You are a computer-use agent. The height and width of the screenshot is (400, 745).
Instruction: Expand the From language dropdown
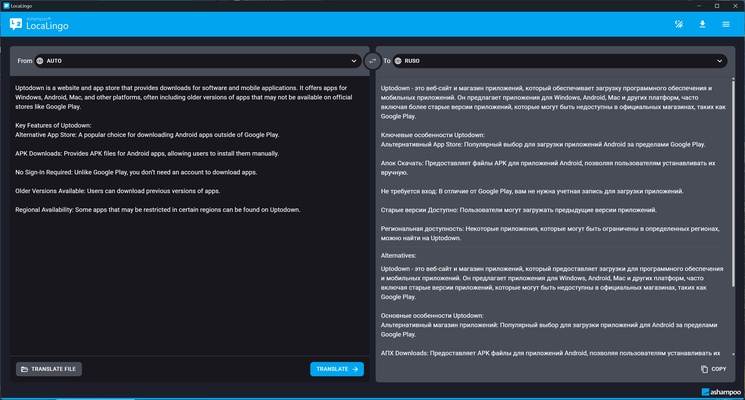click(x=354, y=61)
